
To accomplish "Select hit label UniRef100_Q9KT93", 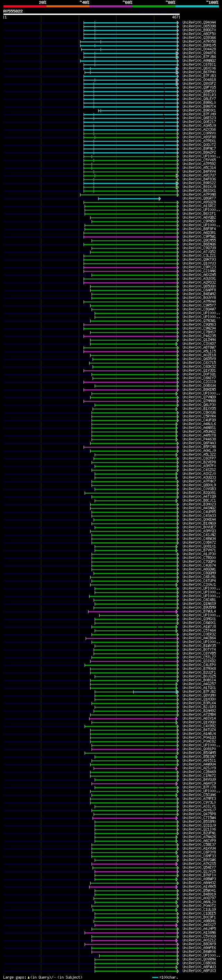I will tap(199, 259).
